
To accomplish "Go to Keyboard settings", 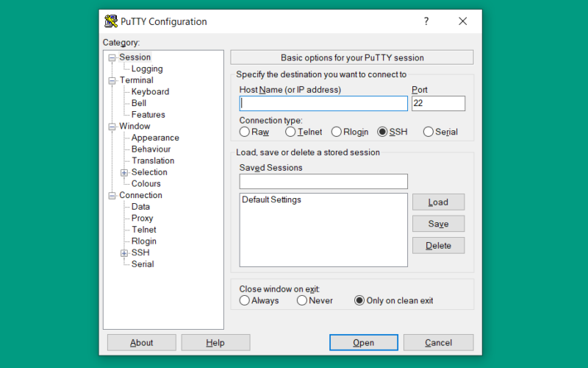I will coord(150,91).
